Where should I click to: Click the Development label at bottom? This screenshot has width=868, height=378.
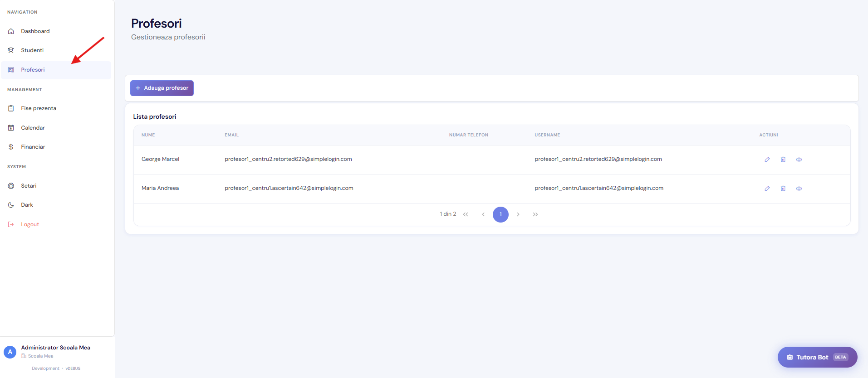[x=45, y=368]
